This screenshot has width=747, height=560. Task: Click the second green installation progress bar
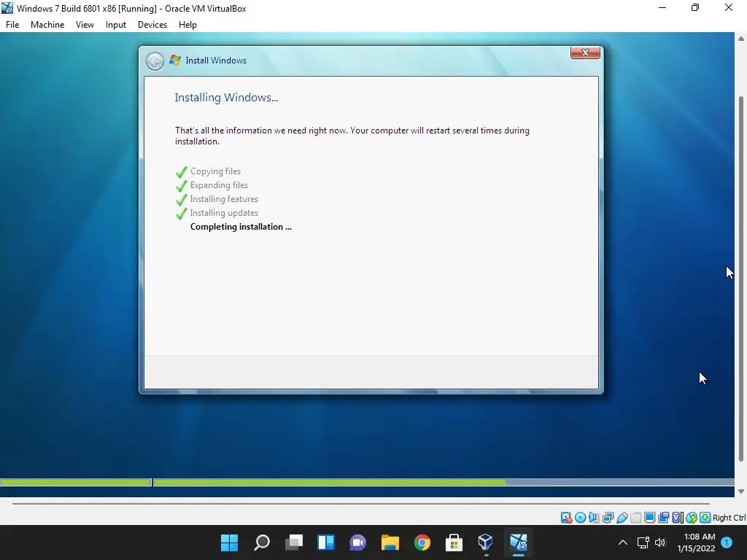coord(330,482)
